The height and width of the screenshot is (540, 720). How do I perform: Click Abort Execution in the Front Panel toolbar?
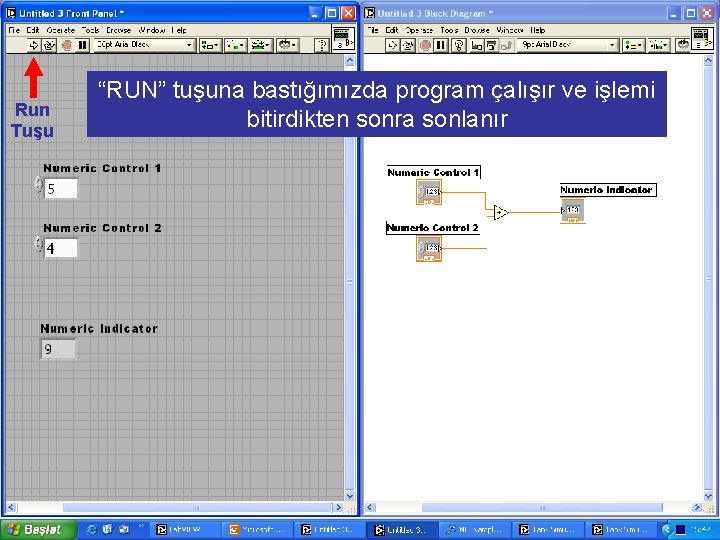(67, 45)
